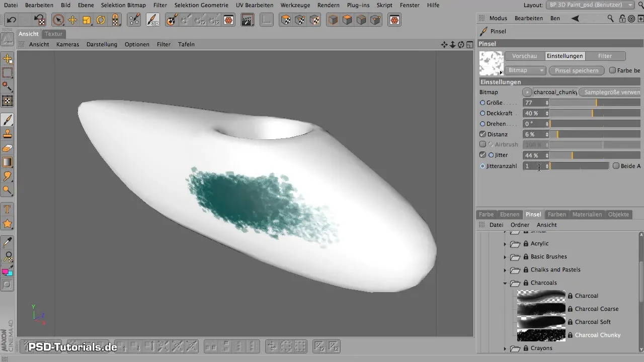This screenshot has height=362, width=644.
Task: Select the Eraser tool in left palette
Action: click(x=8, y=148)
